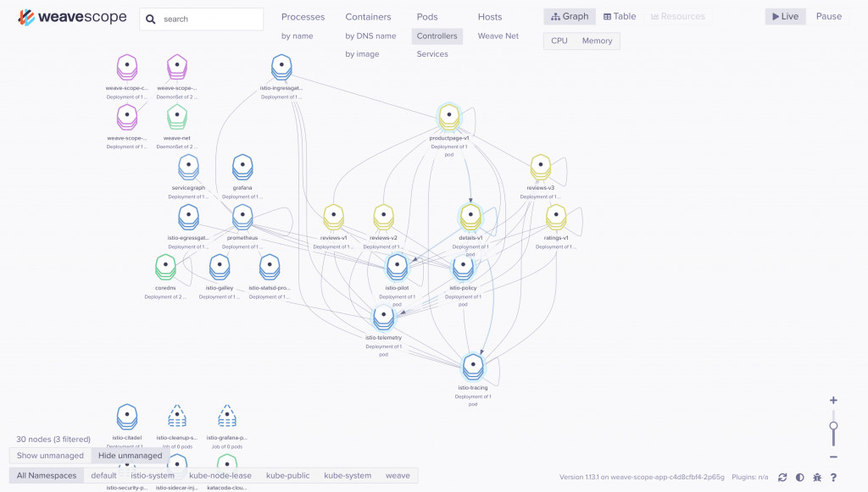The image size is (868, 492).
Task: Toggle Memory metric overlay
Action: click(x=597, y=41)
